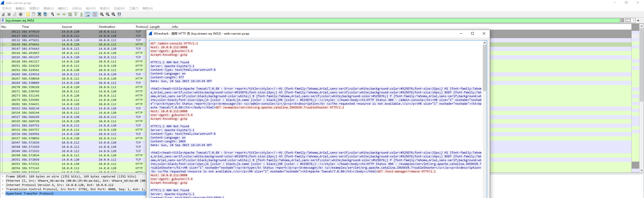
Task: Click the filter bookmark icon
Action: tap(3, 21)
